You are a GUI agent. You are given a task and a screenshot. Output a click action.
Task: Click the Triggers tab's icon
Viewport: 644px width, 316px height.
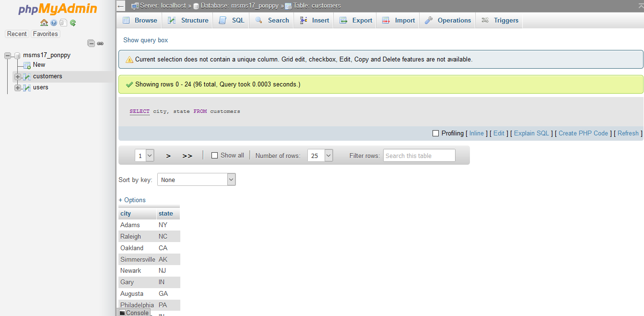click(485, 20)
